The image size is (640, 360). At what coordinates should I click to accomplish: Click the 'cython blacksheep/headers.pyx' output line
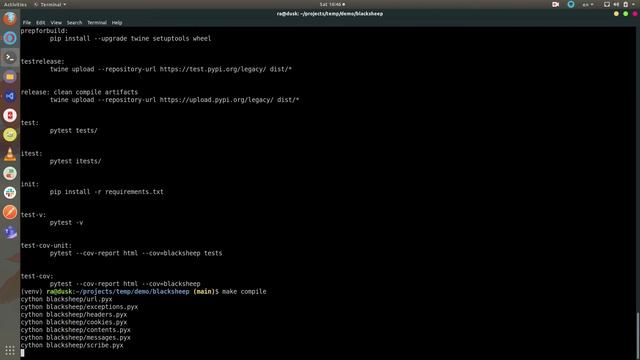point(74,315)
